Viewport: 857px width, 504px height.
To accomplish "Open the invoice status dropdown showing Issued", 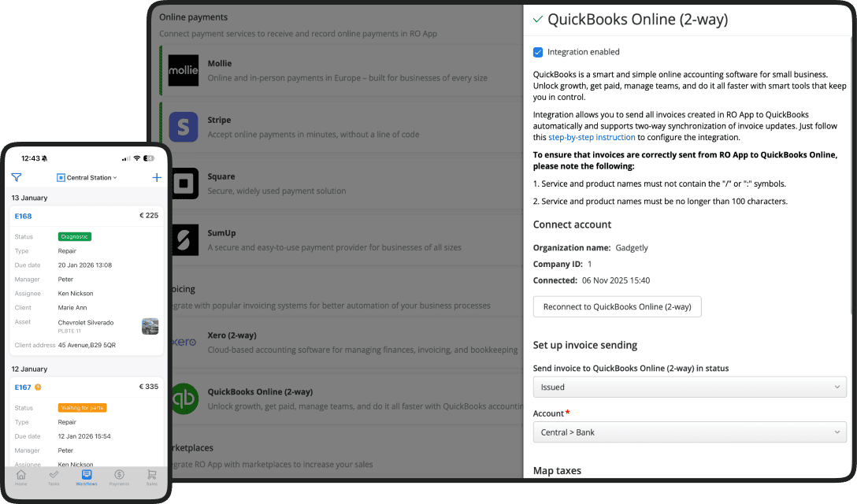I will click(x=689, y=387).
